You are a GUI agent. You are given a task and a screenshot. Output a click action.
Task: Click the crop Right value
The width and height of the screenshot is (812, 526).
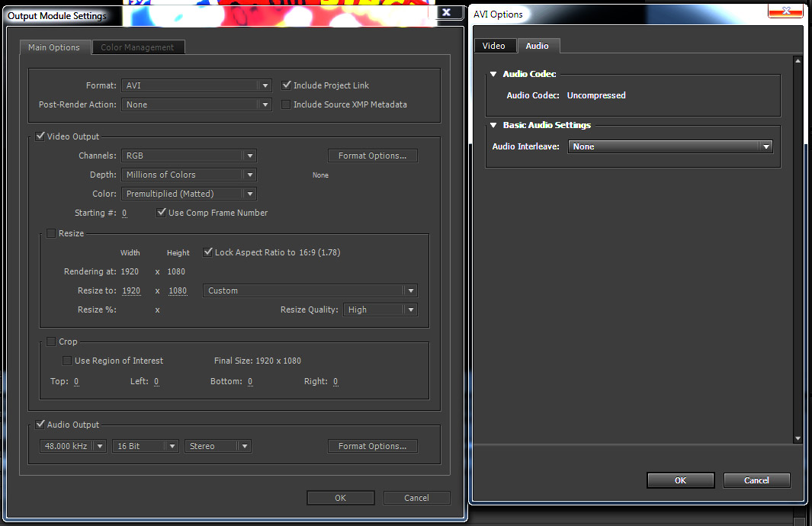click(x=335, y=382)
